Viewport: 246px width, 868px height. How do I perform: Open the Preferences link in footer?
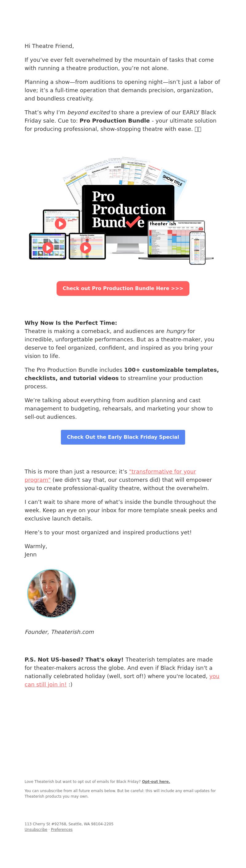(62, 829)
